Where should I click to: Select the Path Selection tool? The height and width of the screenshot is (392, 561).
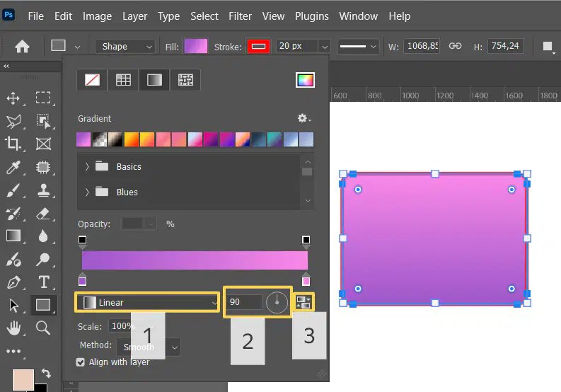[14, 306]
